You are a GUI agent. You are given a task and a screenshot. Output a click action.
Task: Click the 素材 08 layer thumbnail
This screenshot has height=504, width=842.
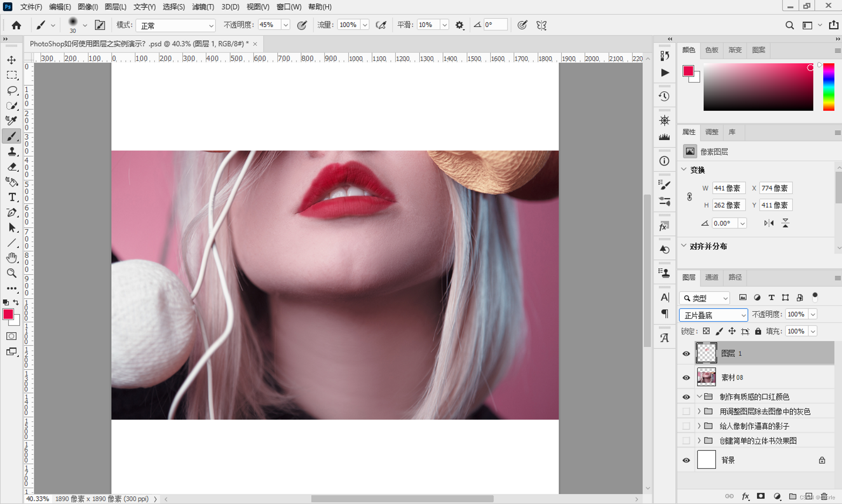coord(706,377)
